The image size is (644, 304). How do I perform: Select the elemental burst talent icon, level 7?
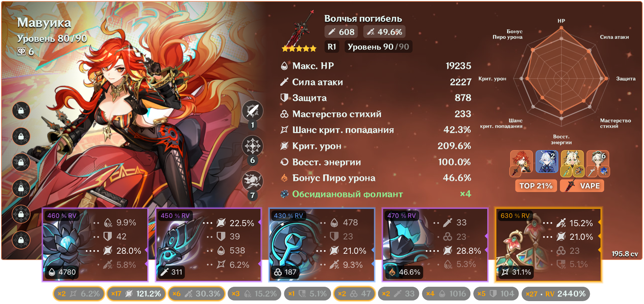click(x=253, y=181)
